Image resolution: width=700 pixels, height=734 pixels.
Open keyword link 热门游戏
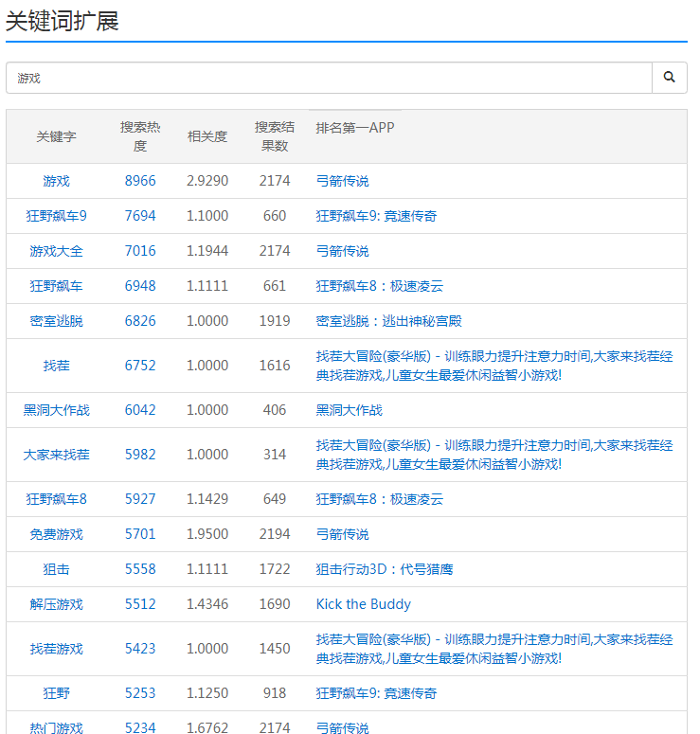click(x=56, y=728)
